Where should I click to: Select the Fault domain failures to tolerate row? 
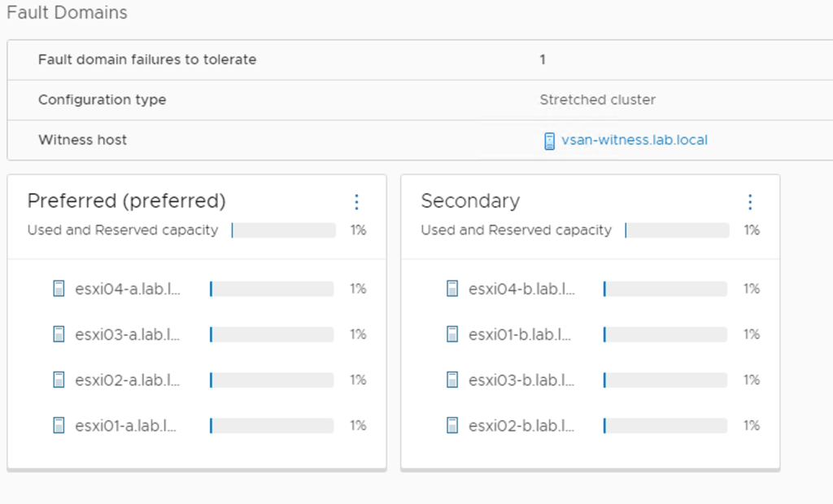[x=146, y=59]
